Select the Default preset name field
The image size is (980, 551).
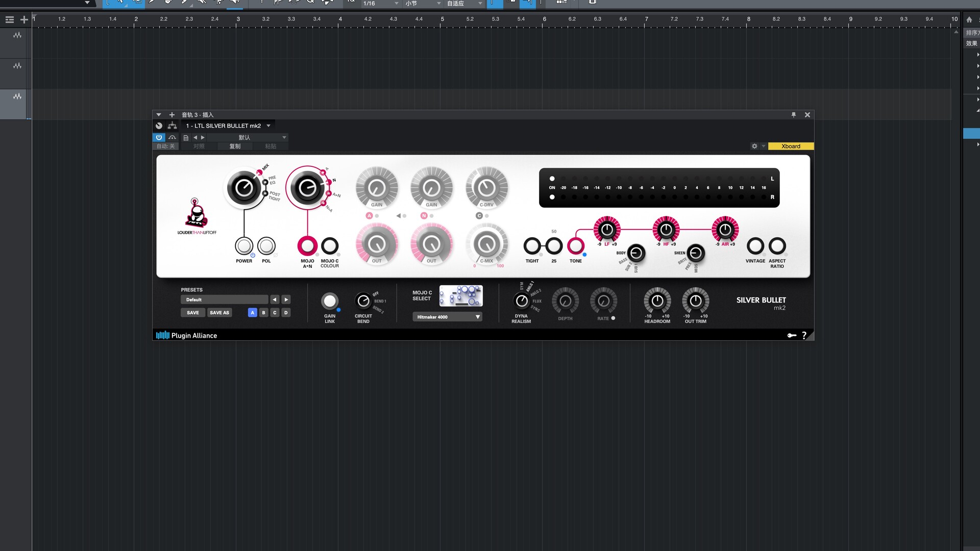click(224, 299)
